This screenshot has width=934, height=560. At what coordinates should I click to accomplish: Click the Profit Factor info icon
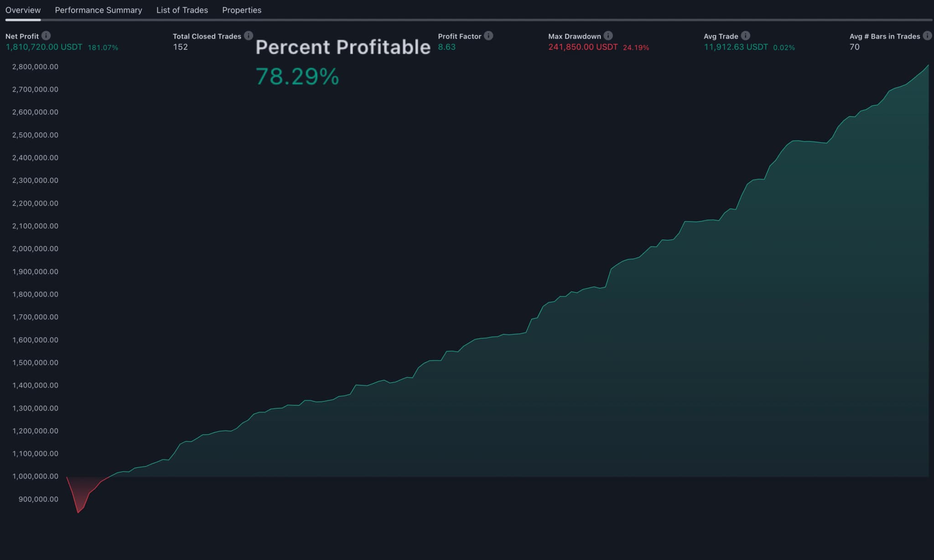pyautogui.click(x=489, y=36)
